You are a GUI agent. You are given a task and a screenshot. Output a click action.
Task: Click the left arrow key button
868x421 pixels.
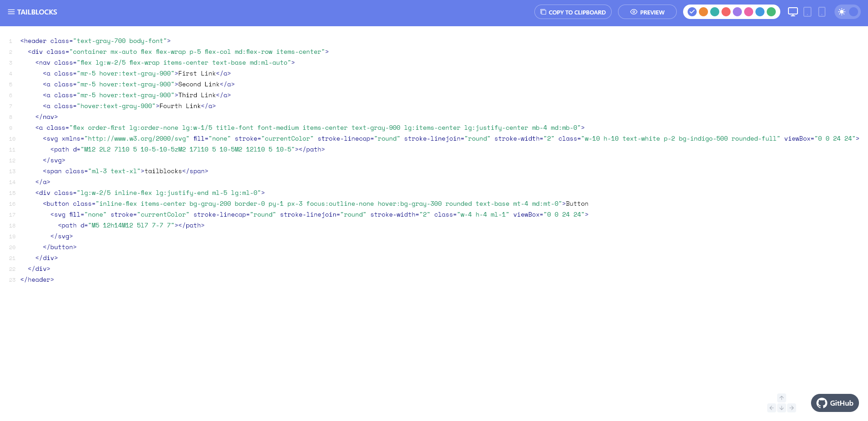click(x=772, y=408)
